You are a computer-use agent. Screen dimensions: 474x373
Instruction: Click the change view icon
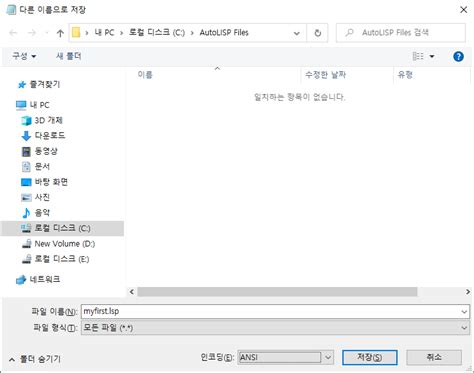418,56
